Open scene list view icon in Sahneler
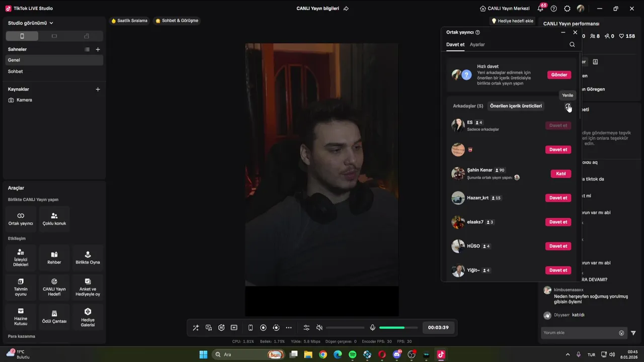This screenshot has width=644, height=362. [x=87, y=49]
